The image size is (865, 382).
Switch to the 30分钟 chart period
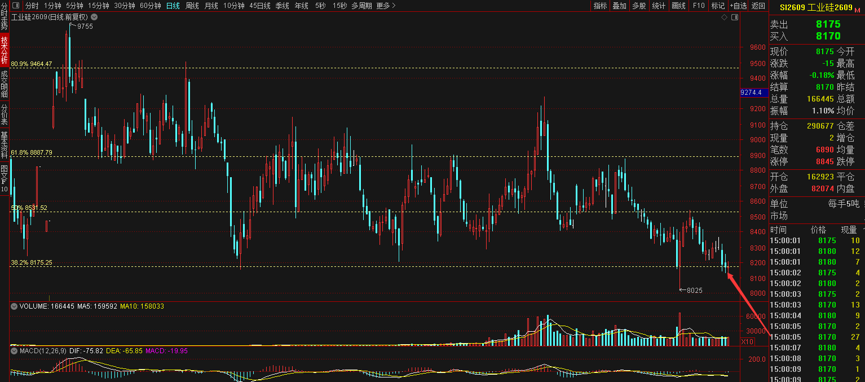[124, 6]
